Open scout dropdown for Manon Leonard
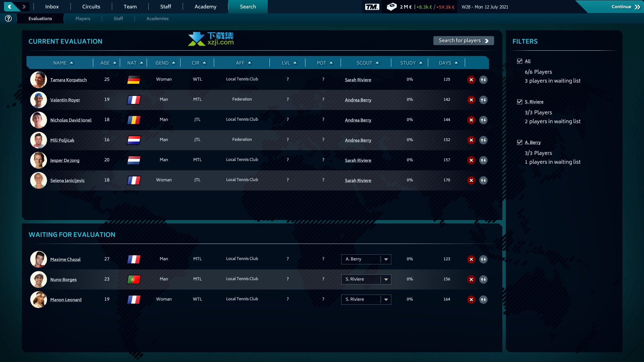This screenshot has height=362, width=644. (366, 299)
